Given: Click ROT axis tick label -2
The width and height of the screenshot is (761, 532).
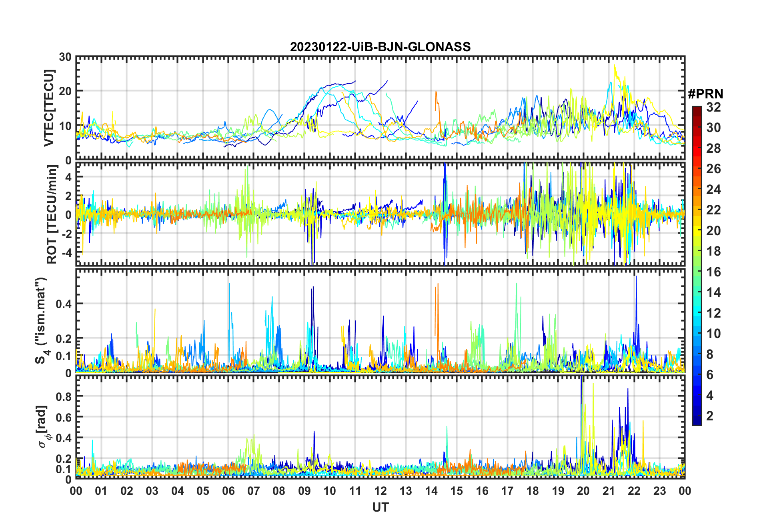Looking at the screenshot, I should (x=66, y=234).
